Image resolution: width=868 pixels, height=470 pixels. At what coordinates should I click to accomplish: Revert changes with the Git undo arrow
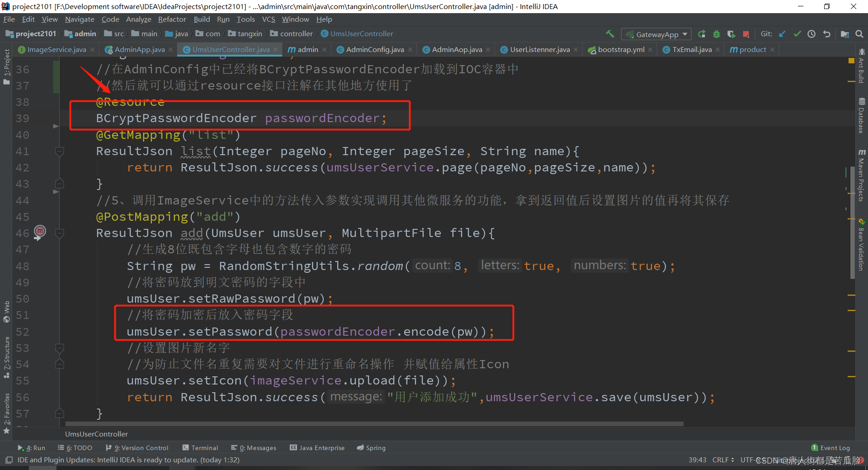coord(826,34)
